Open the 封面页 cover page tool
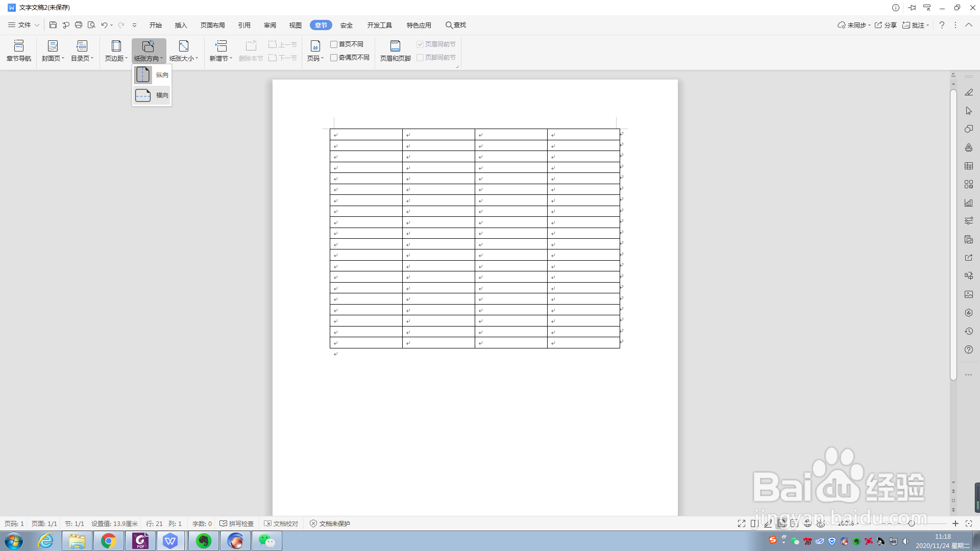980x551 pixels. 53,50
